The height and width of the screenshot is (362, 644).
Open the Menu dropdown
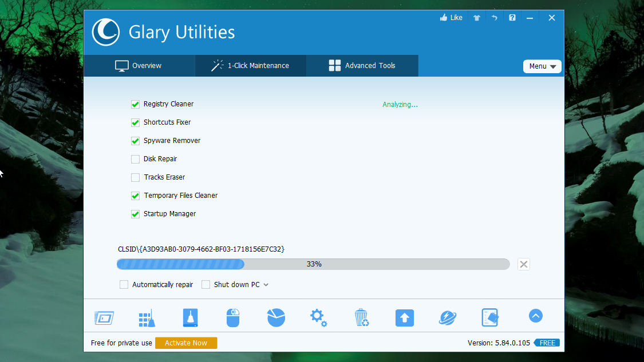[x=542, y=66]
